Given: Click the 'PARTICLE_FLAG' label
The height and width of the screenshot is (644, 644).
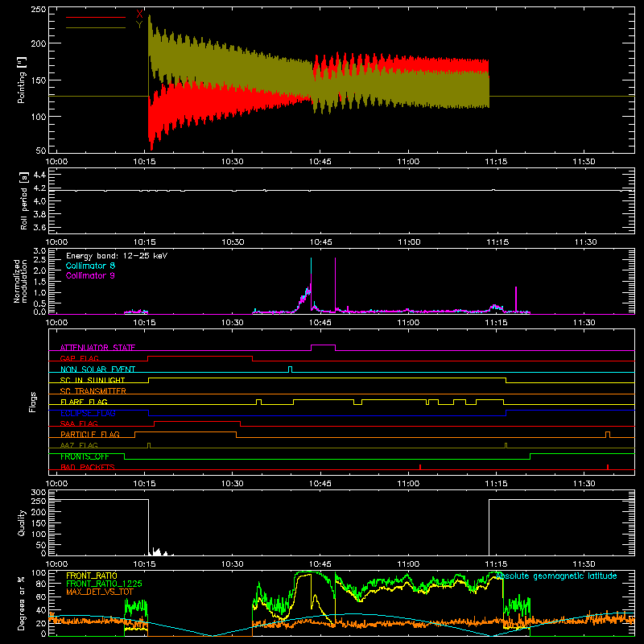Looking at the screenshot, I should pyautogui.click(x=90, y=435).
